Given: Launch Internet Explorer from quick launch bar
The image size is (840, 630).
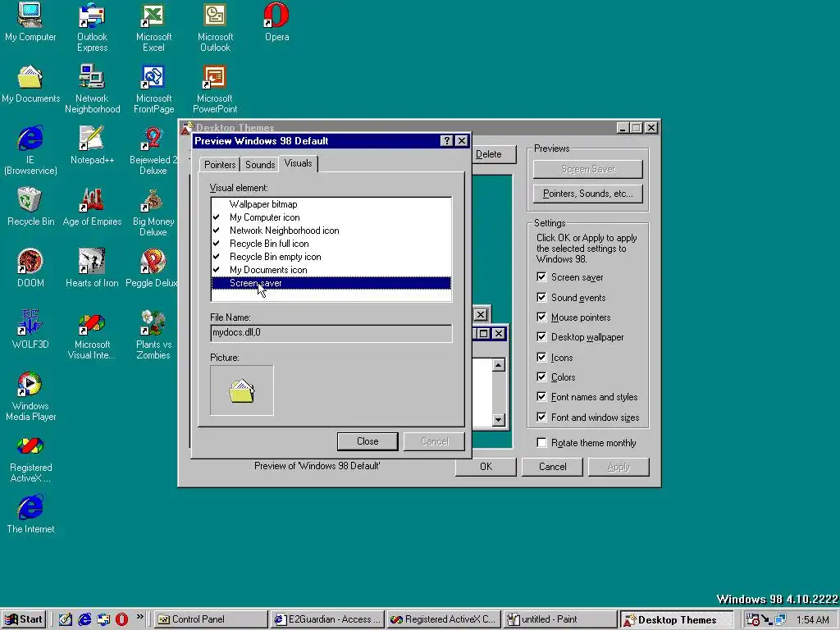Looking at the screenshot, I should (x=84, y=619).
